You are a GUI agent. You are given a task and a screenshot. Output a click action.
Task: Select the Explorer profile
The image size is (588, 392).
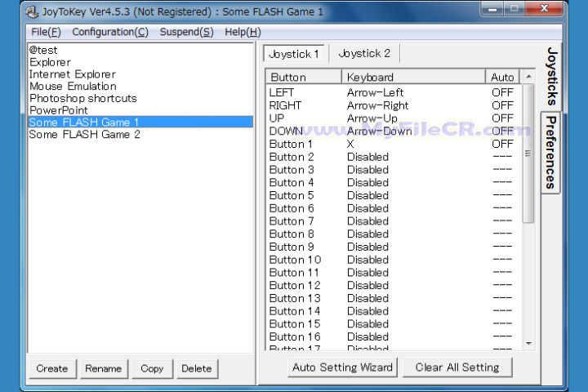[x=140, y=62]
